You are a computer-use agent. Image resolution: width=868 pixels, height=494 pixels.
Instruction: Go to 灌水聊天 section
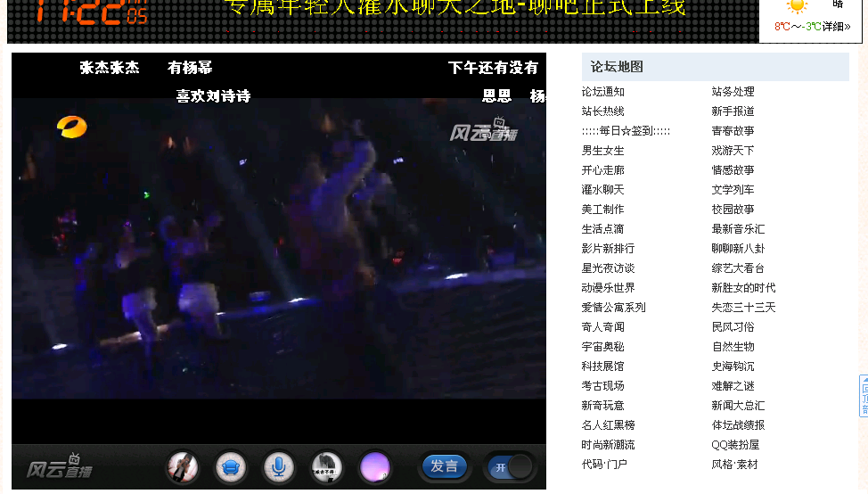pos(603,190)
